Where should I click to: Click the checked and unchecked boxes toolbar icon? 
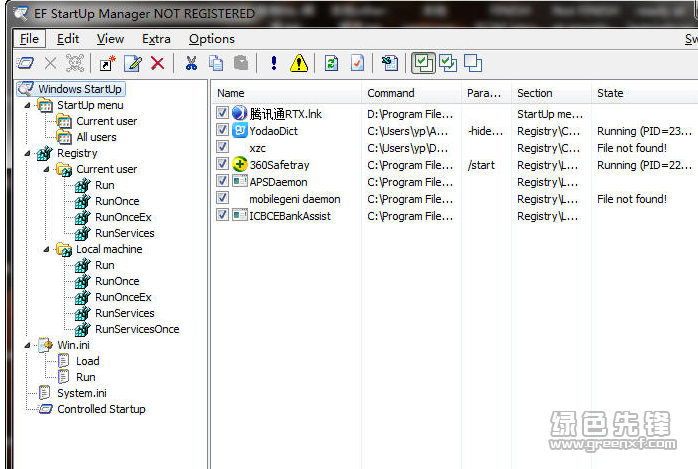448,63
